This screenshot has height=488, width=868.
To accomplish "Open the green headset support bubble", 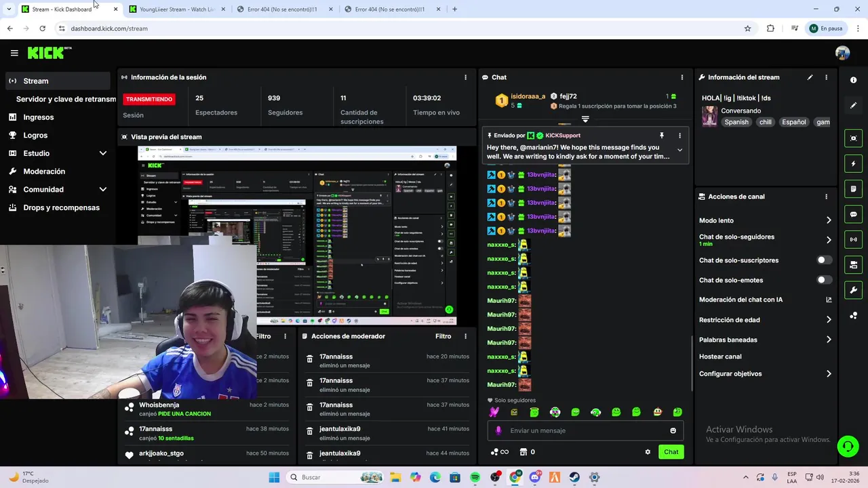I will click(x=848, y=446).
